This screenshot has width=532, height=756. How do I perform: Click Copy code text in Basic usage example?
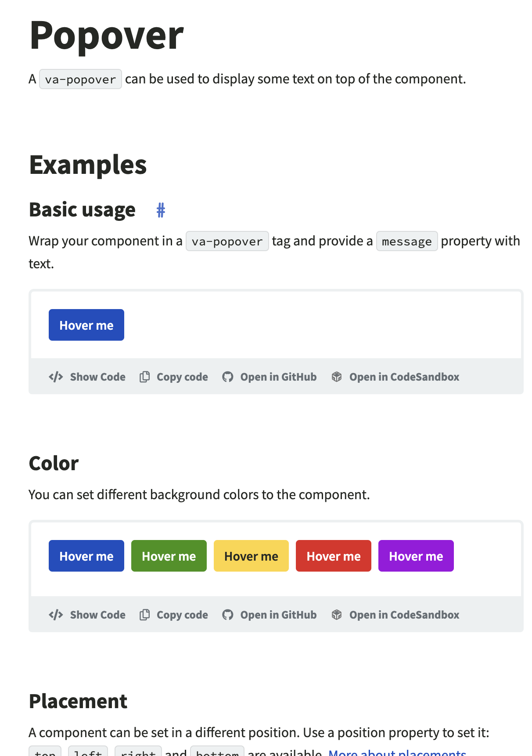click(x=182, y=377)
